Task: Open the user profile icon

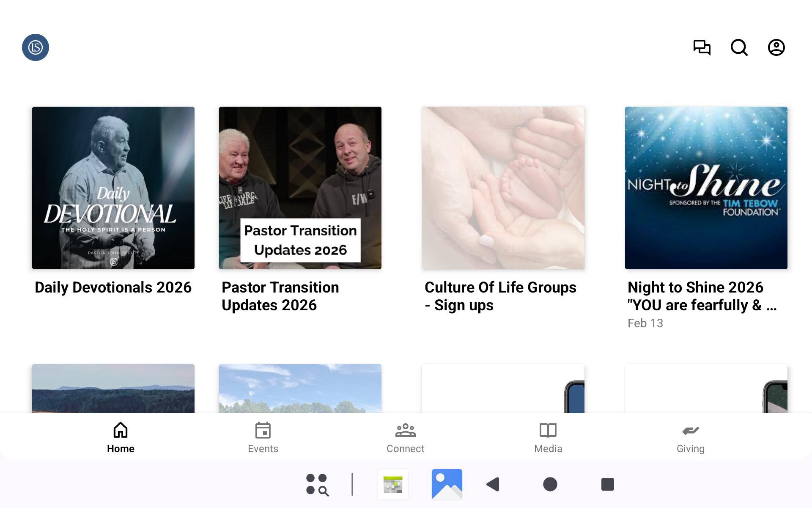Action: 776,47
